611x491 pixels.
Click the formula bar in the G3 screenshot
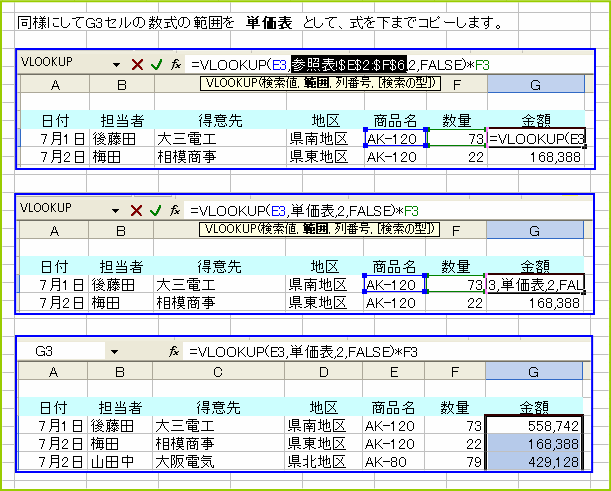pos(387,352)
